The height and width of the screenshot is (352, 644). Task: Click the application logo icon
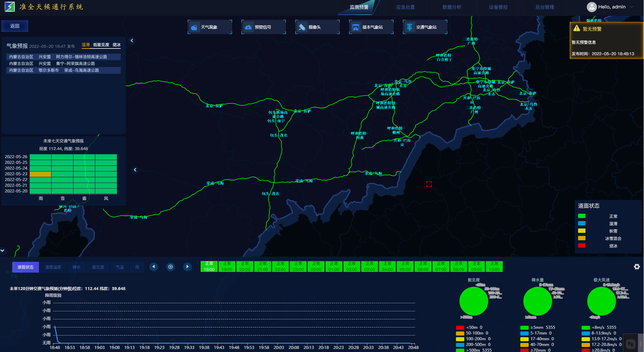tap(10, 7)
